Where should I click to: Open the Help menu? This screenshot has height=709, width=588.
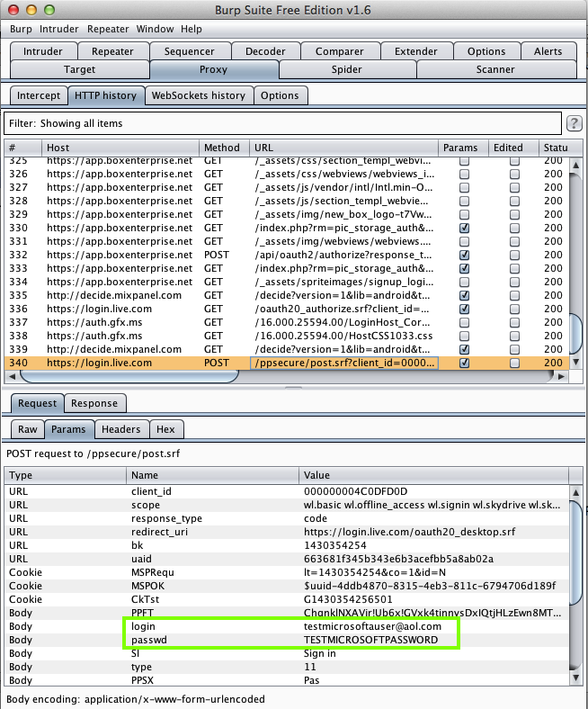pyautogui.click(x=192, y=29)
